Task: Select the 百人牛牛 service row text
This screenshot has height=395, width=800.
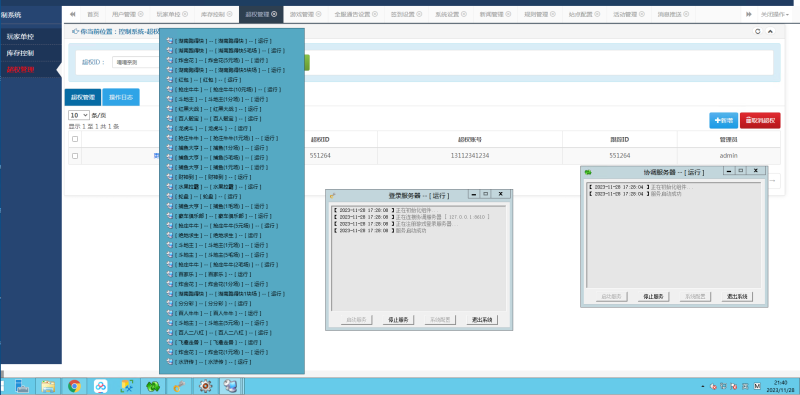Action: click(x=217, y=313)
